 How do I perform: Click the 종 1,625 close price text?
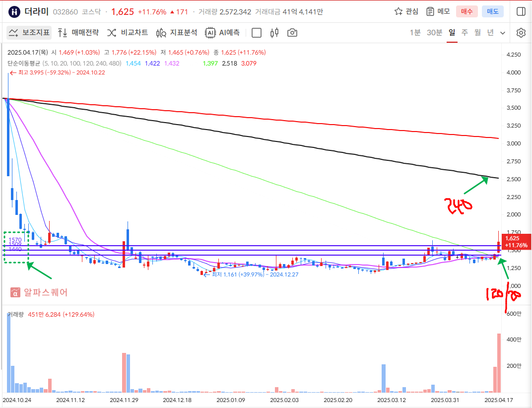coord(240,52)
